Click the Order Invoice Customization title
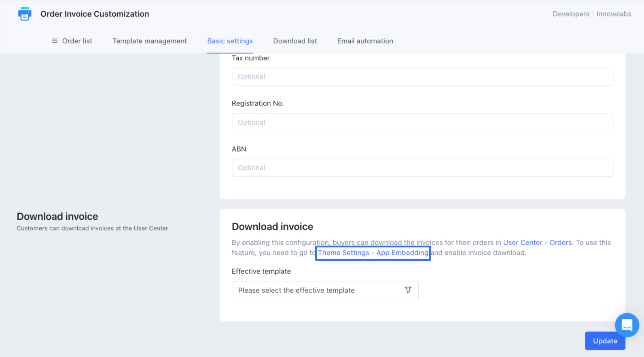This screenshot has width=644, height=357. point(95,14)
